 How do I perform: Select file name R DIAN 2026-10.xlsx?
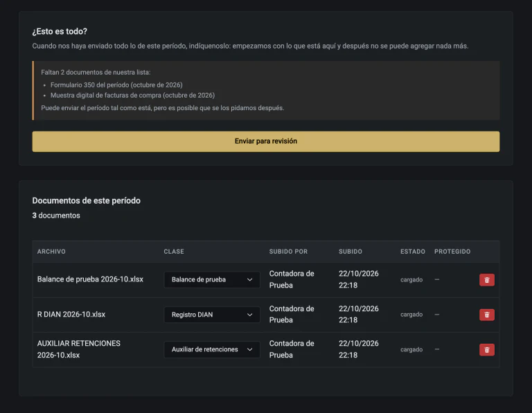(x=71, y=314)
